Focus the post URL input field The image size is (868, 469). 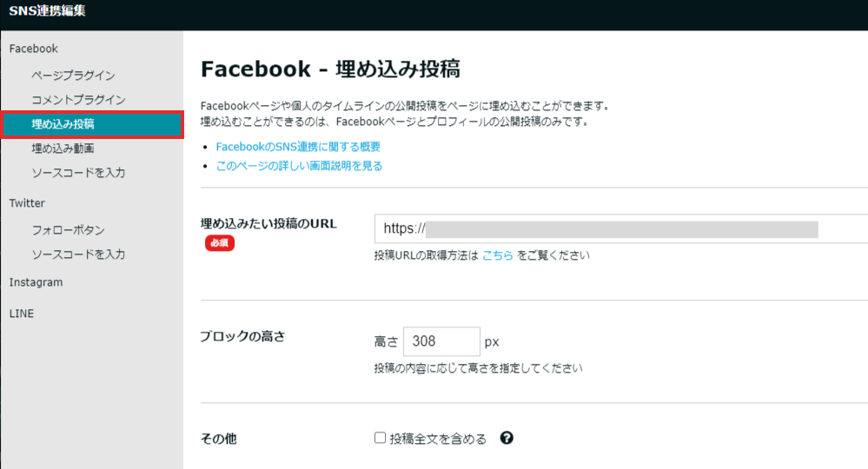tap(621, 228)
